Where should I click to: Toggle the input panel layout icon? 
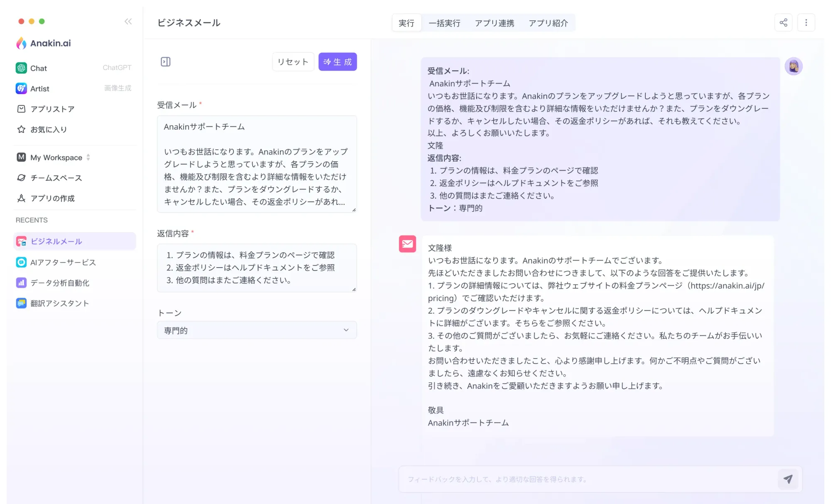165,62
